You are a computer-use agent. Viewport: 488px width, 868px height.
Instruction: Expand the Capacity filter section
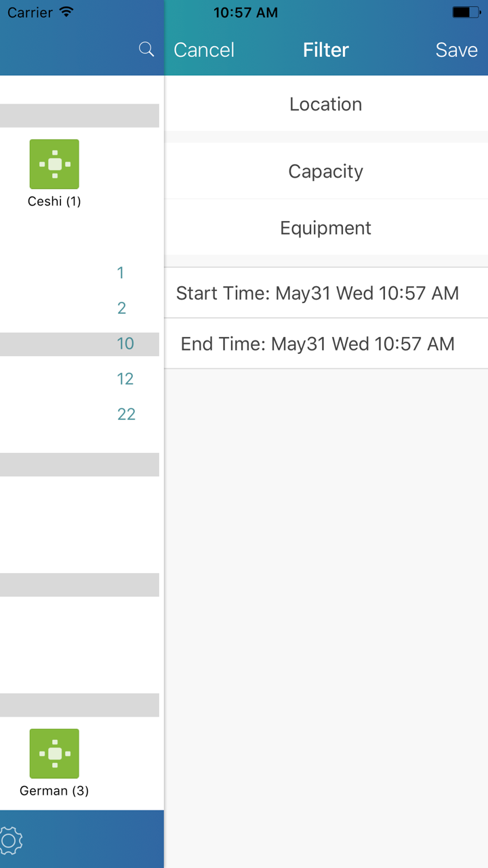click(325, 171)
